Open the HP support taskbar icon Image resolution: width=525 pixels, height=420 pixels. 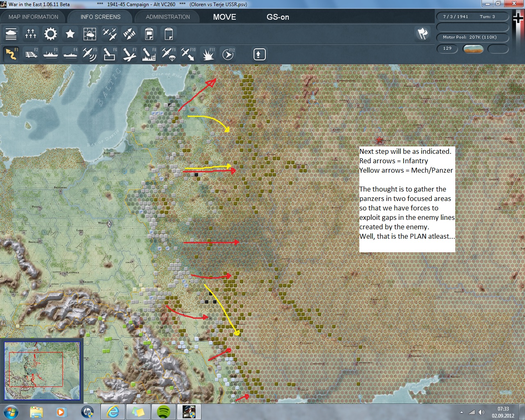[x=87, y=412]
